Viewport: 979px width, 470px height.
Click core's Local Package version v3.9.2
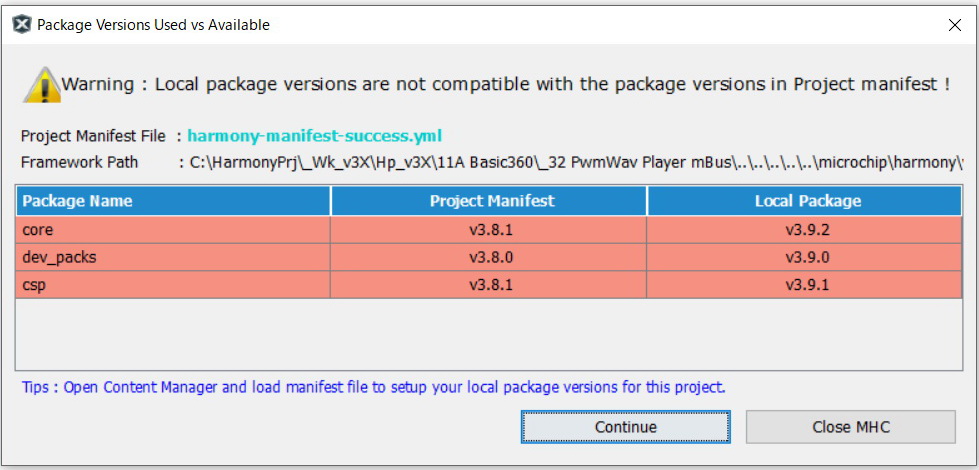[807, 229]
